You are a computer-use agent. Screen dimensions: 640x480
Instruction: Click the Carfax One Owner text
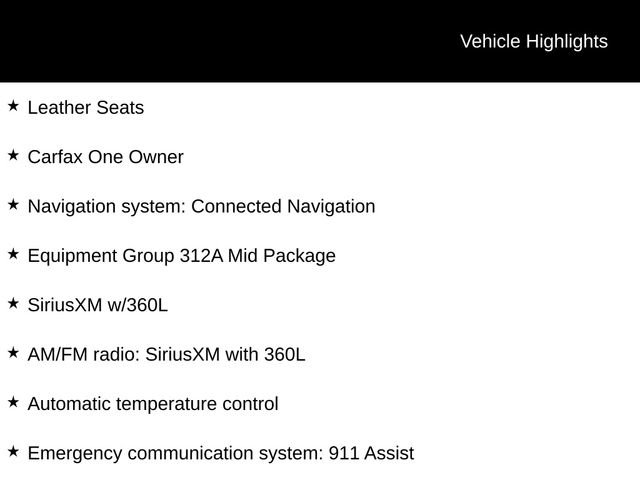tap(105, 157)
